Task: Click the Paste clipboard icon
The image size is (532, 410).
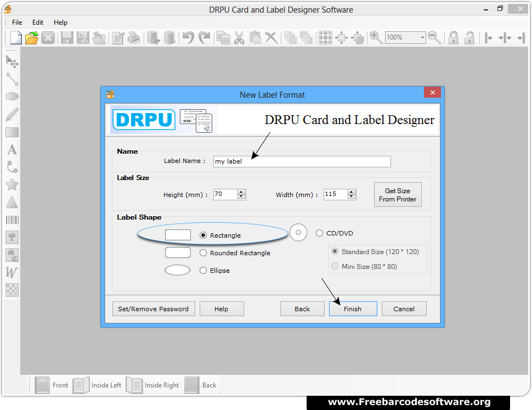Action: coord(255,37)
